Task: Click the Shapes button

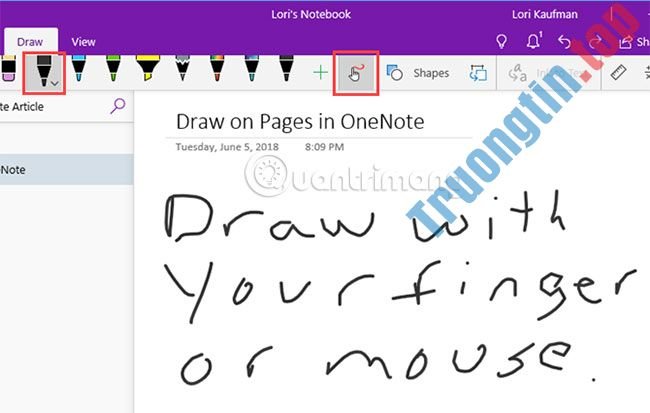Action: (x=418, y=73)
